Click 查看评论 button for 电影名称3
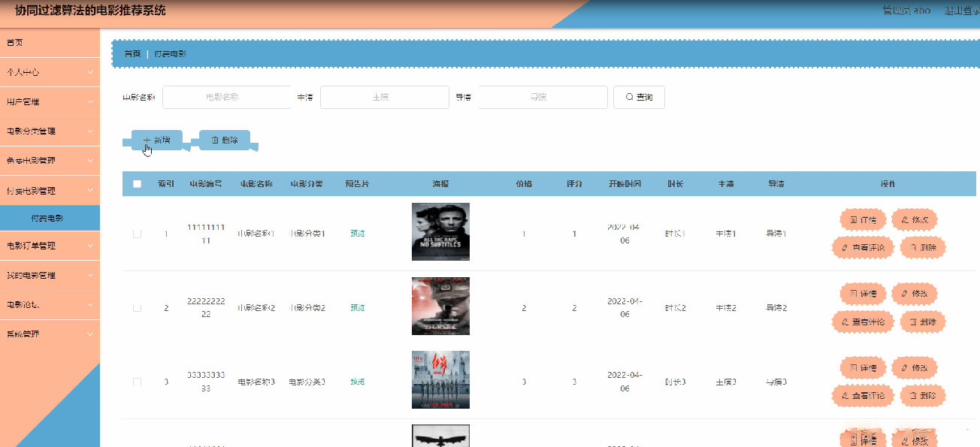Screen dimensions: 980x447 coord(863,395)
